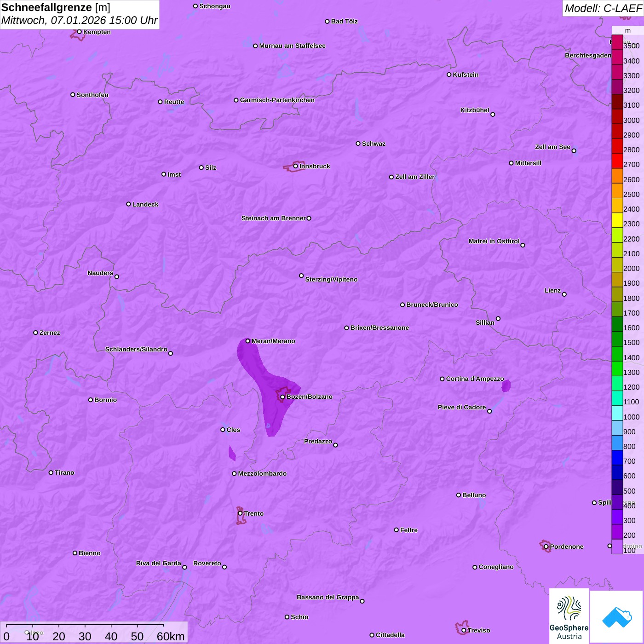This screenshot has width=644, height=644.
Task: Select the Bozen/Bolzano city marker
Action: tap(282, 397)
